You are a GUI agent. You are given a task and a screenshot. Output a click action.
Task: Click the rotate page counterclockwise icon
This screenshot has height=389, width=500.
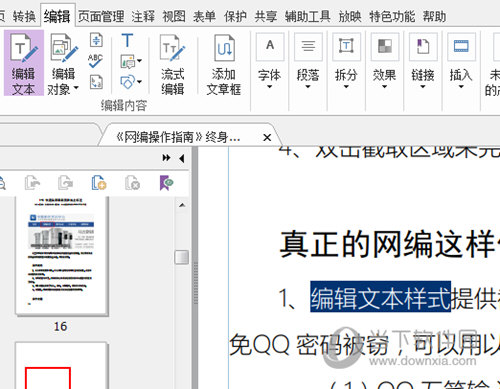pyautogui.click(x=32, y=183)
